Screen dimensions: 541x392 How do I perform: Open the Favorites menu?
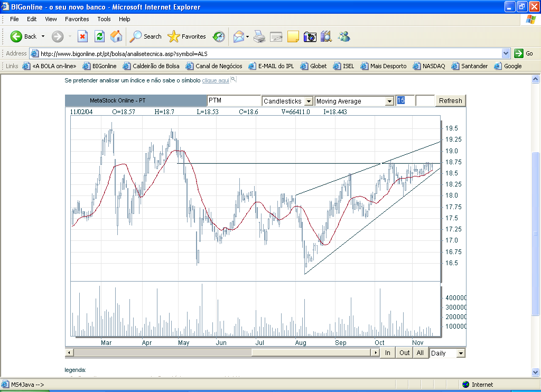pyautogui.click(x=77, y=19)
